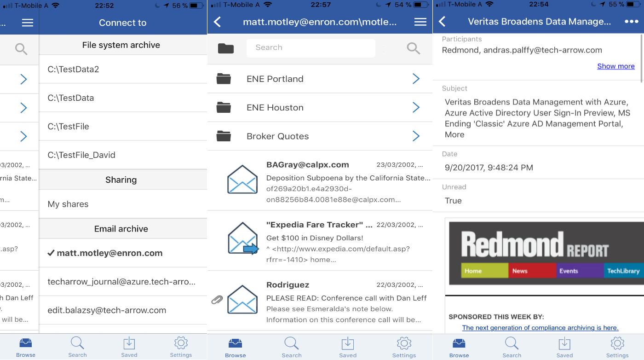The height and width of the screenshot is (360, 644).
Task: Click the dark folder icon left of Search field
Action: click(225, 48)
